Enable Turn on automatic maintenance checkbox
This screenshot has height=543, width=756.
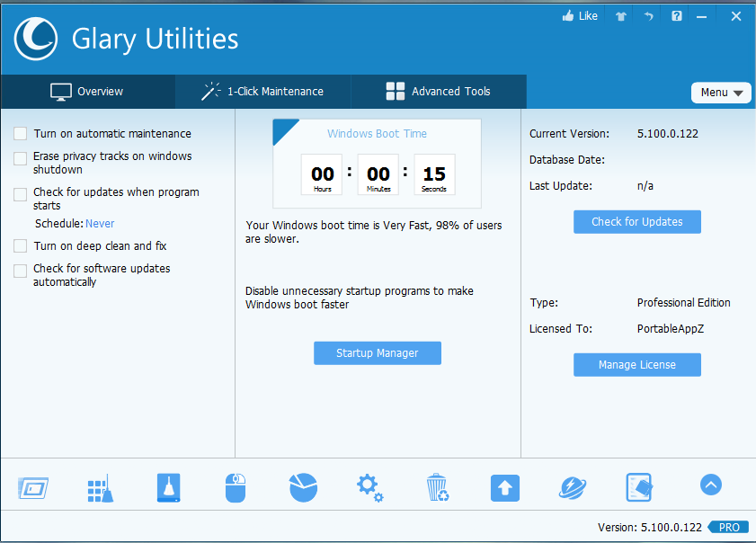[x=21, y=134]
